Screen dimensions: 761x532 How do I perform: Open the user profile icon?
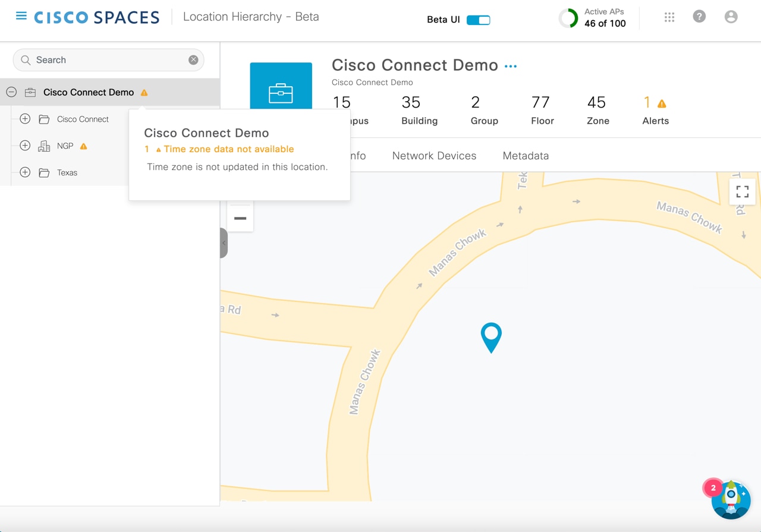pos(731,17)
